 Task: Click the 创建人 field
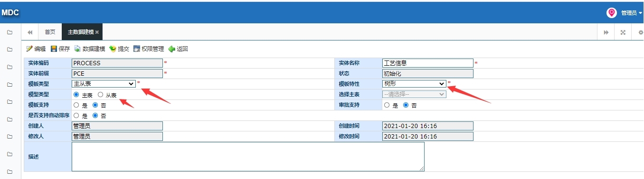117,126
